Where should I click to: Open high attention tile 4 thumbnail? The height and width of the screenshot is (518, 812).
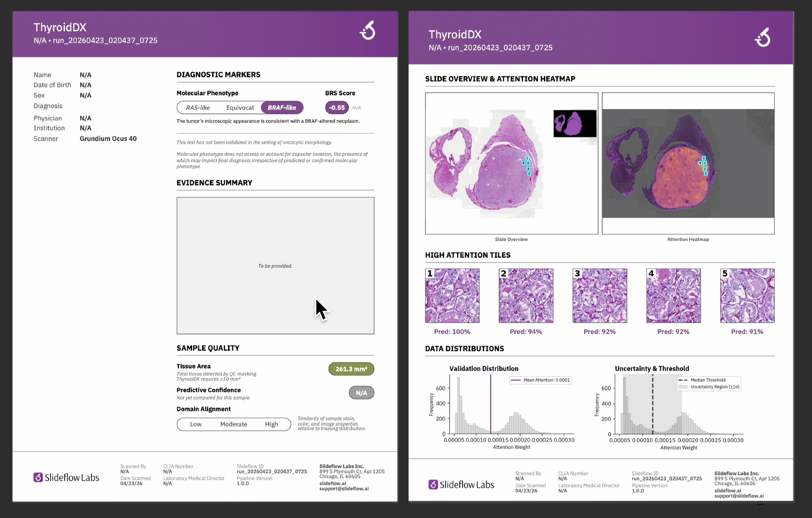[x=674, y=296]
